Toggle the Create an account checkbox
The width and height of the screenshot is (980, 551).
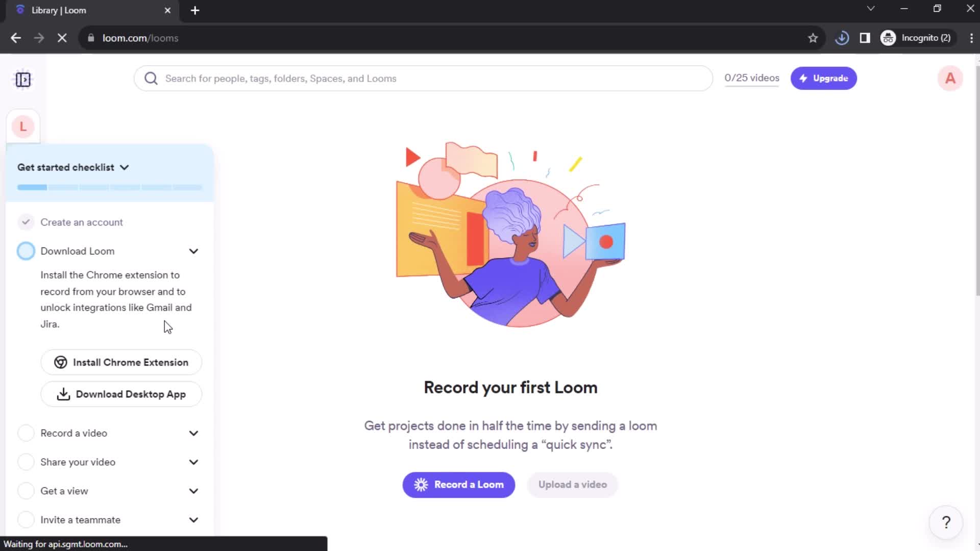[x=26, y=222]
